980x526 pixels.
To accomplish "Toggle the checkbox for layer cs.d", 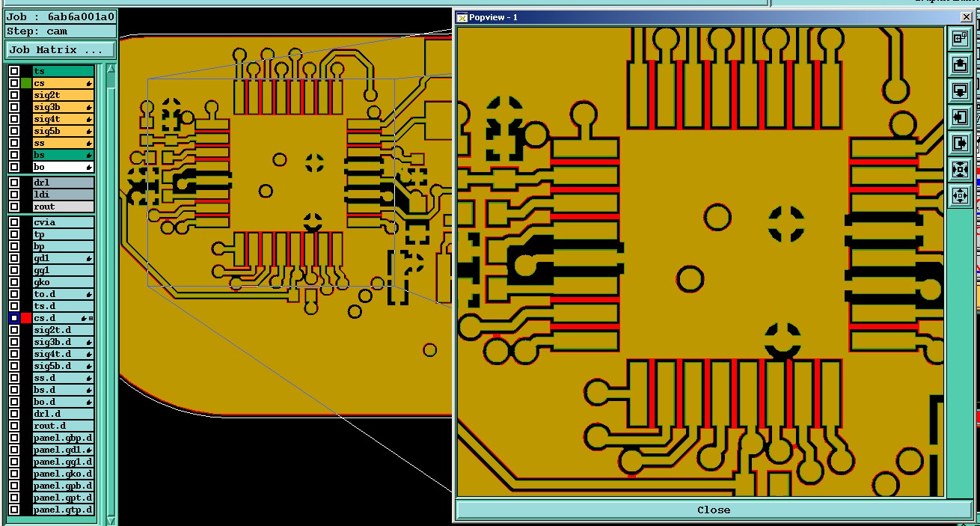I will click(14, 318).
